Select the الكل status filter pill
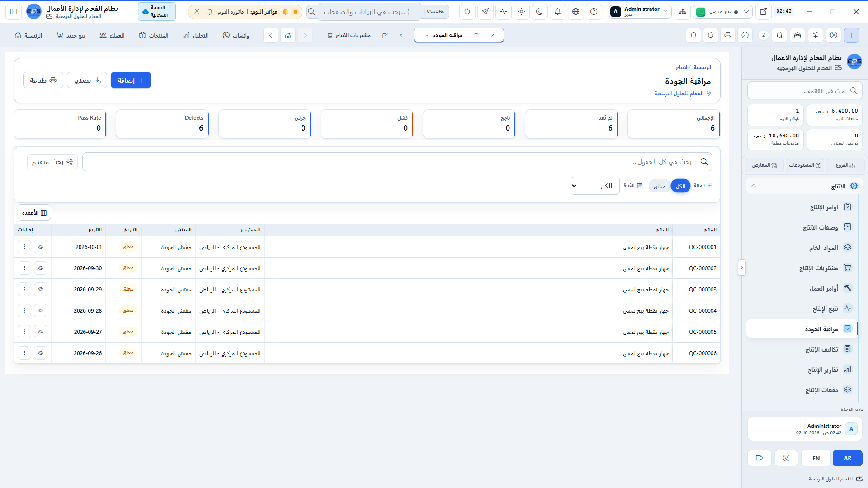This screenshot has height=488, width=868. click(x=680, y=186)
